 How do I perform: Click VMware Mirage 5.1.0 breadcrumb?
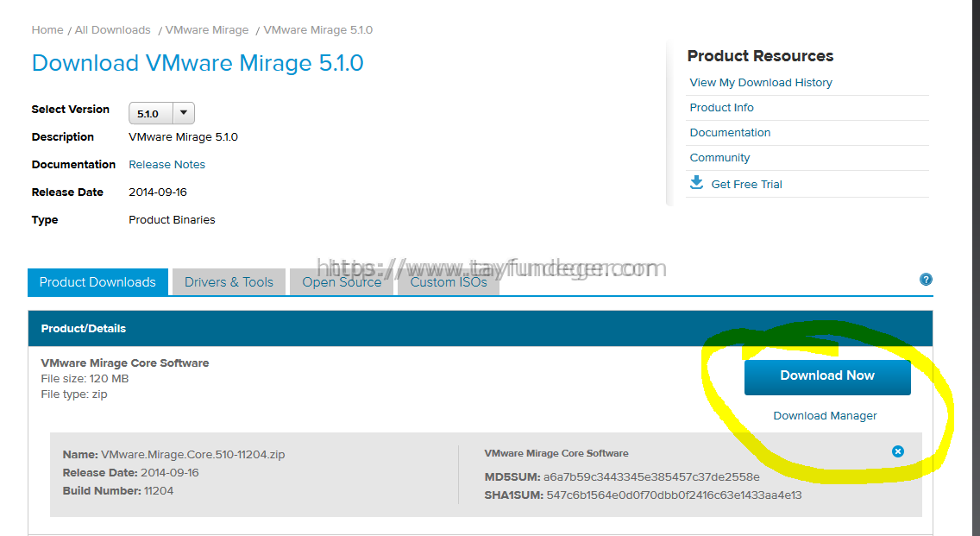tap(318, 30)
